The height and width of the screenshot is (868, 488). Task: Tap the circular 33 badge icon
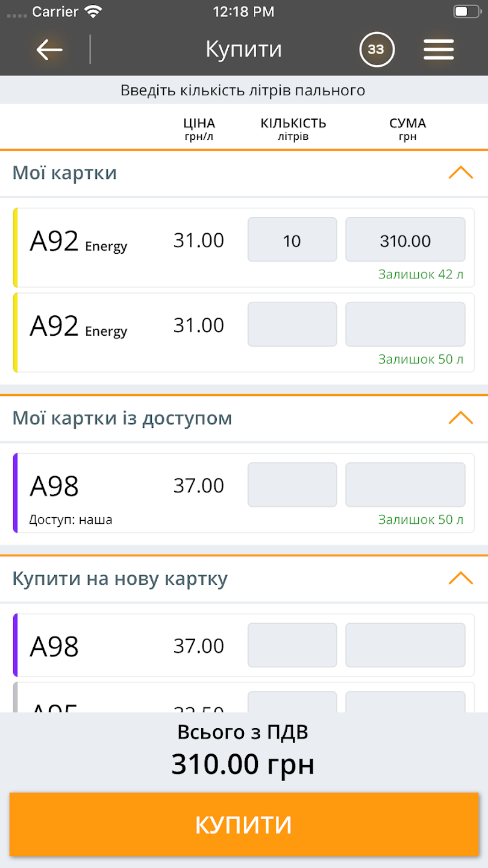377,49
